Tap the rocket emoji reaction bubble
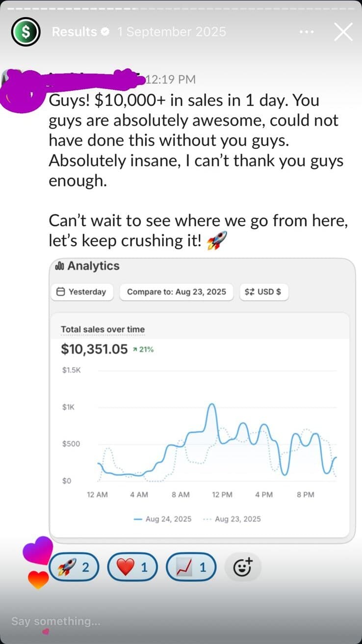 point(74,566)
